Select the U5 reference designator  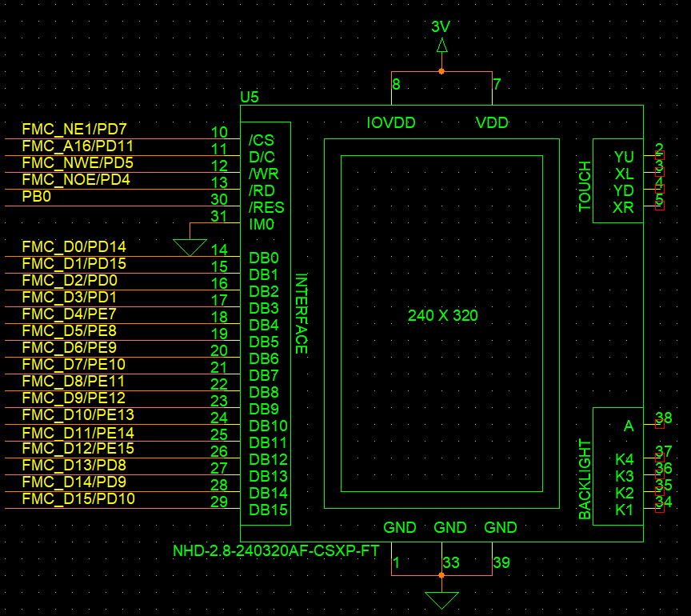[250, 97]
